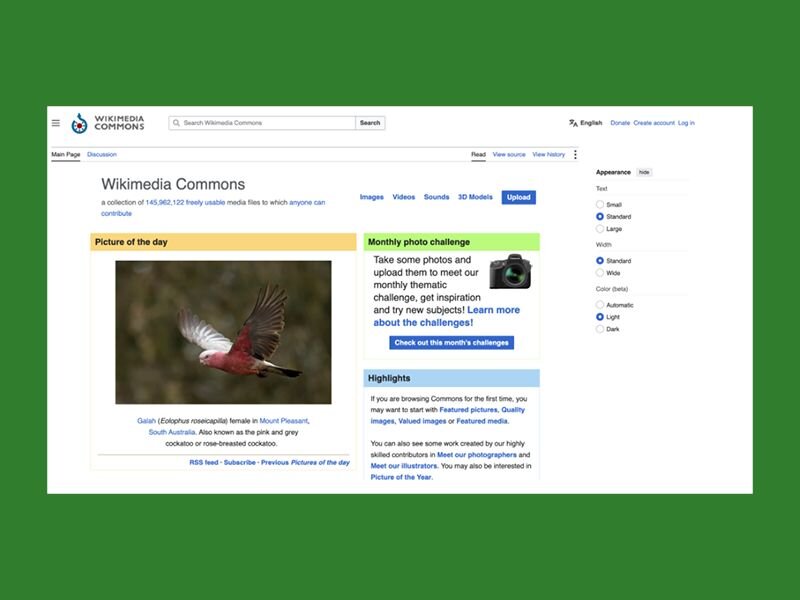Screen dimensions: 800x600
Task: Open the 145,962,122 files count link
Action: pos(165,203)
